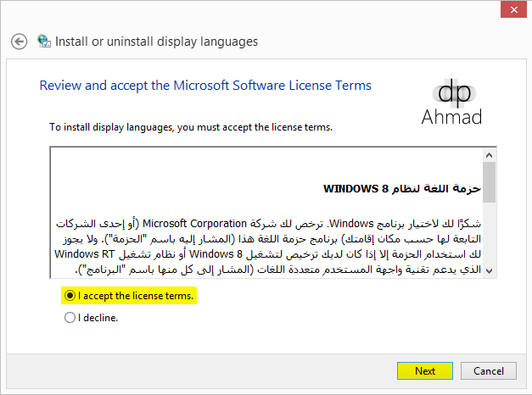This screenshot has width=532, height=395.
Task: Click the Arabic WINDOWS 8 license heading
Action: coord(402,187)
